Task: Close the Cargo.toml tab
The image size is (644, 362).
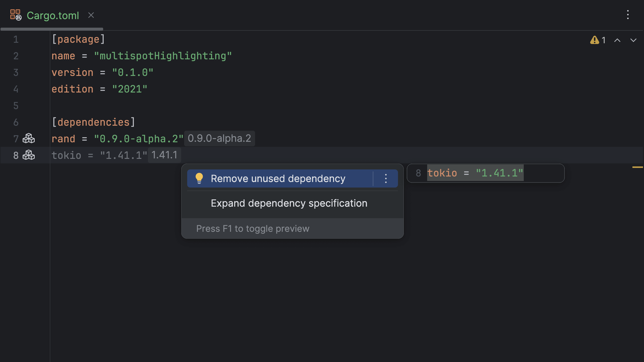Action: tap(91, 15)
